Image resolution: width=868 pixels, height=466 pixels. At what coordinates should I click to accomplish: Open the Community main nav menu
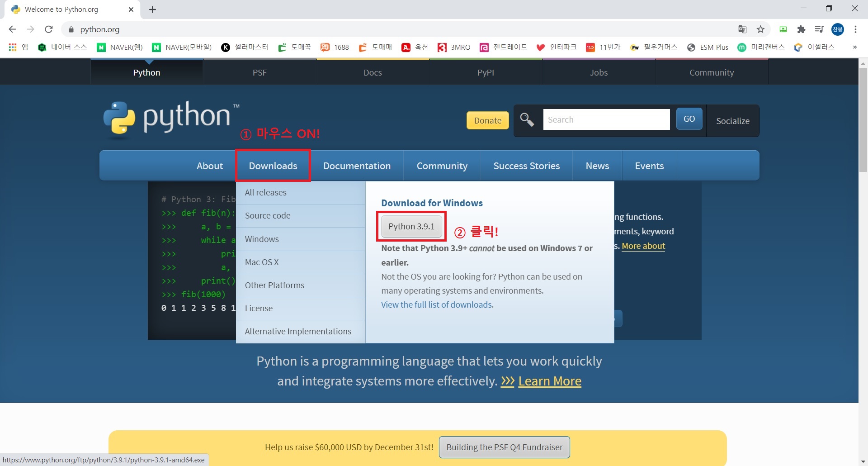[x=442, y=166]
